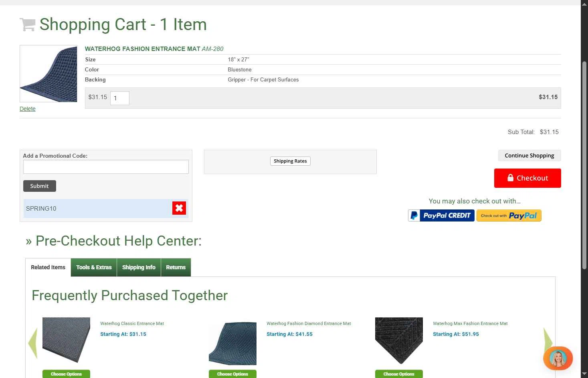This screenshot has height=378, width=588.
Task: Open the live chat avatar bubble
Action: 558,358
